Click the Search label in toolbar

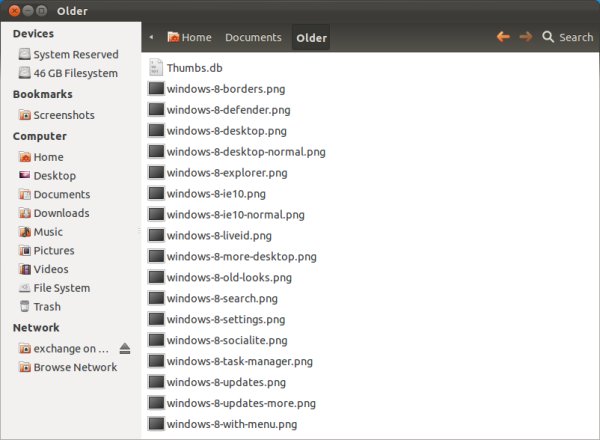576,37
